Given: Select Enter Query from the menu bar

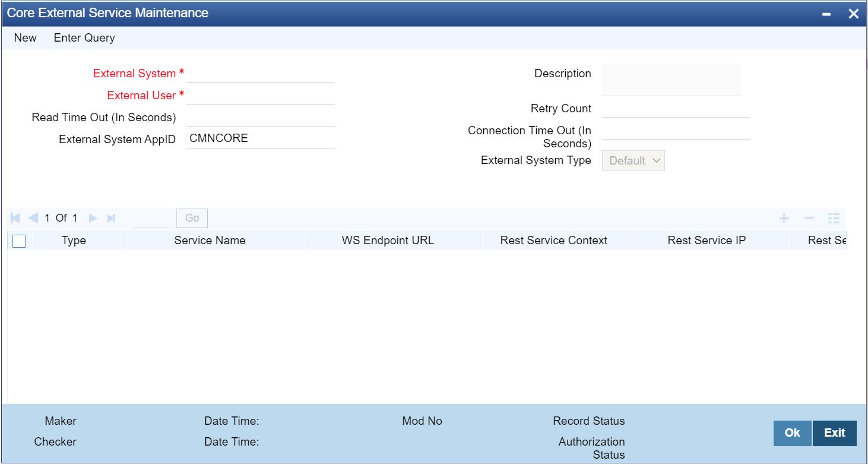Looking at the screenshot, I should pos(84,37).
